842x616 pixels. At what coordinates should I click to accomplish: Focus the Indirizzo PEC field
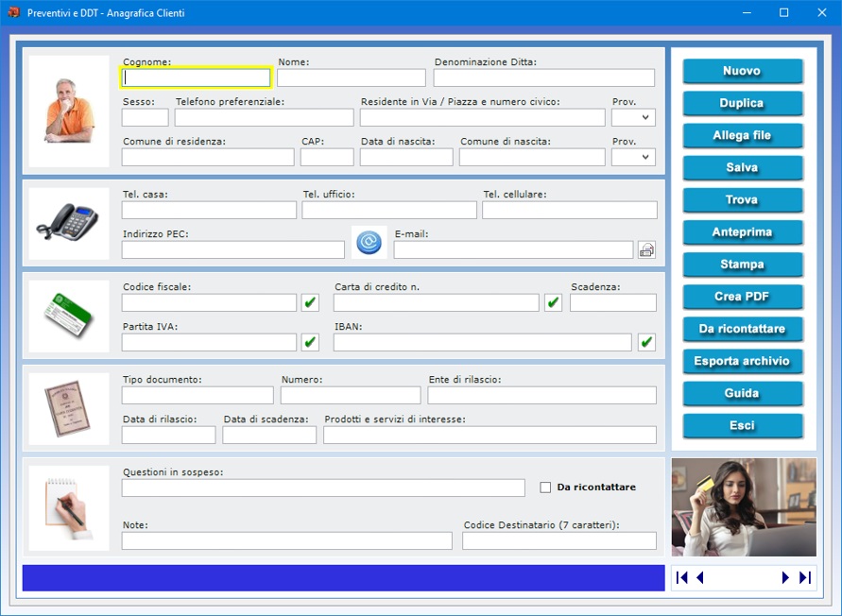pos(233,249)
